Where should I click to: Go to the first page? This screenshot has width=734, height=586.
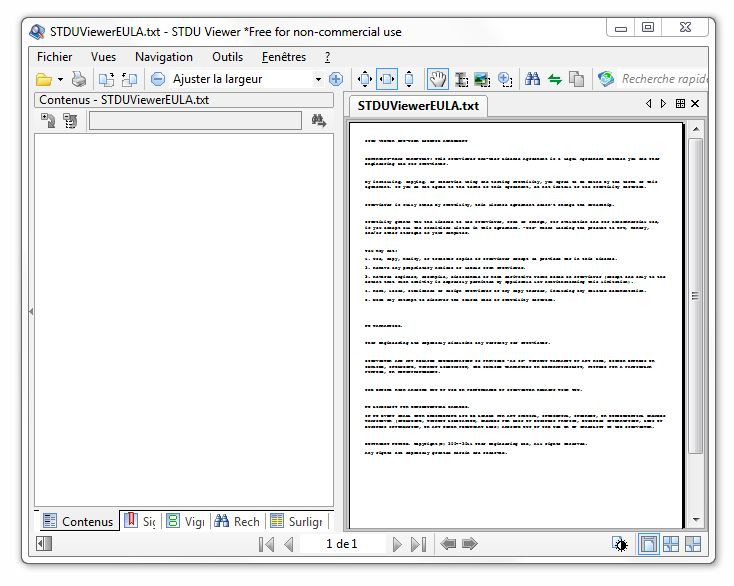[266, 544]
